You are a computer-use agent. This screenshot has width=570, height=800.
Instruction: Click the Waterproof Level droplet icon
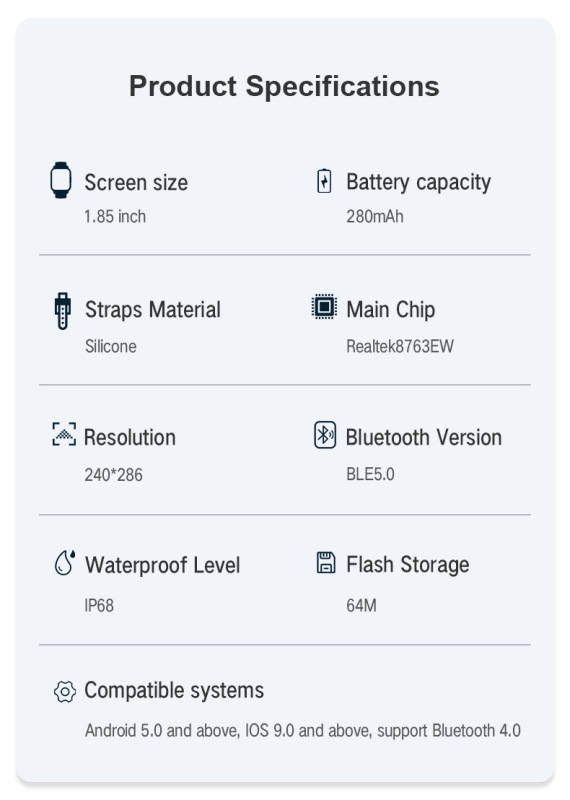(65, 562)
